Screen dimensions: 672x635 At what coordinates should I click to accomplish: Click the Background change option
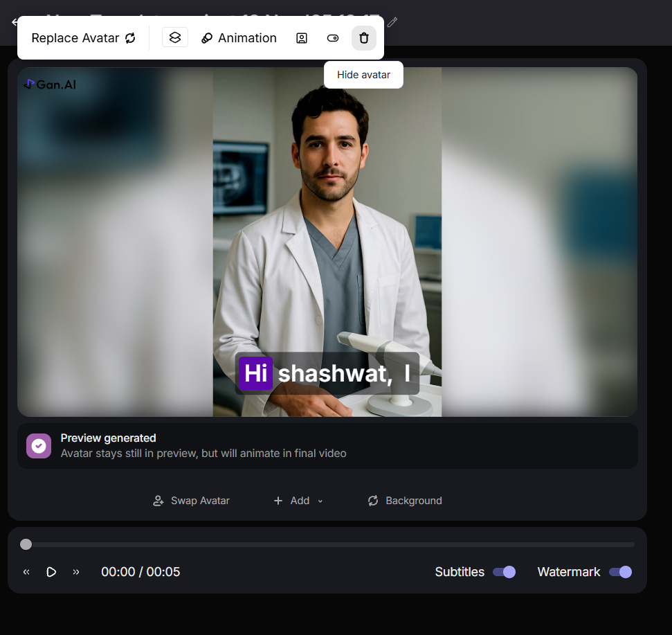[x=405, y=501]
